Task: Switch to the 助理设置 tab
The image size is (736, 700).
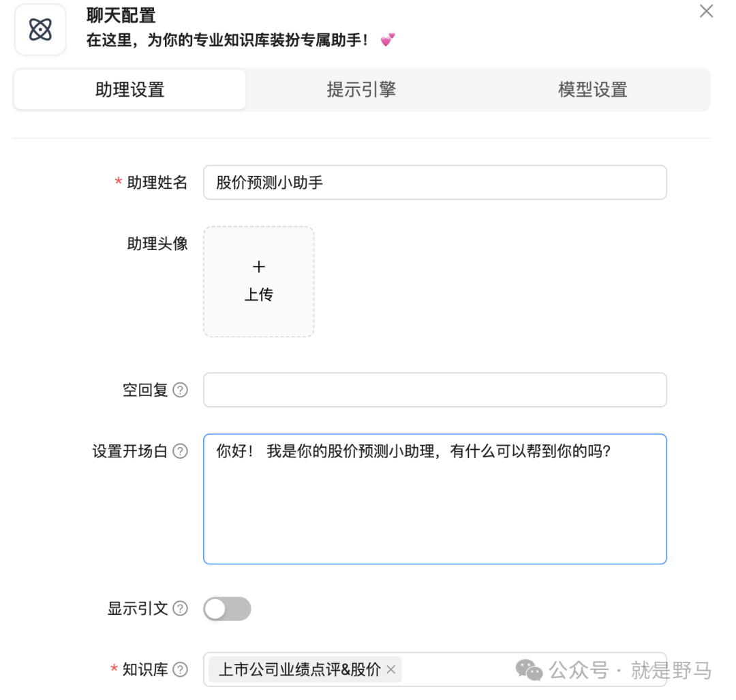Action: point(129,89)
